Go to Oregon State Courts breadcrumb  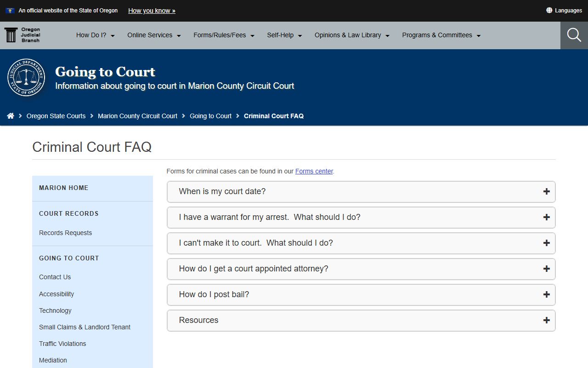pyautogui.click(x=56, y=116)
